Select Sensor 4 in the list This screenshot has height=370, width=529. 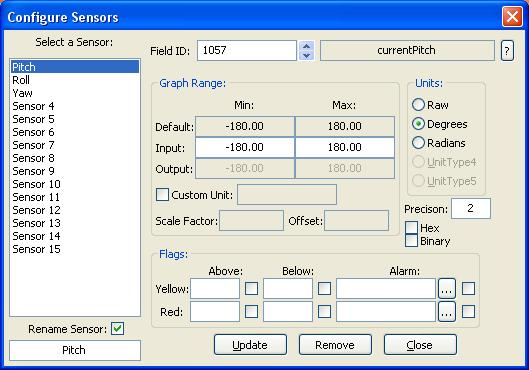pos(75,106)
